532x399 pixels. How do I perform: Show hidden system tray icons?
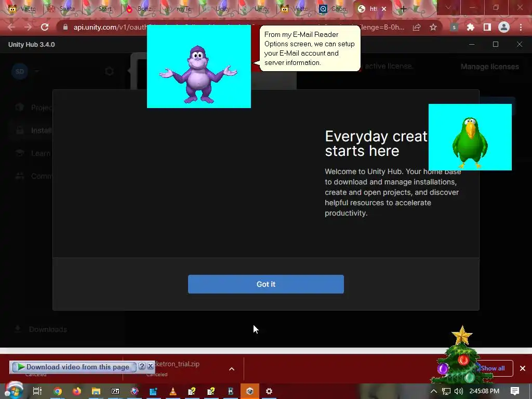434,391
